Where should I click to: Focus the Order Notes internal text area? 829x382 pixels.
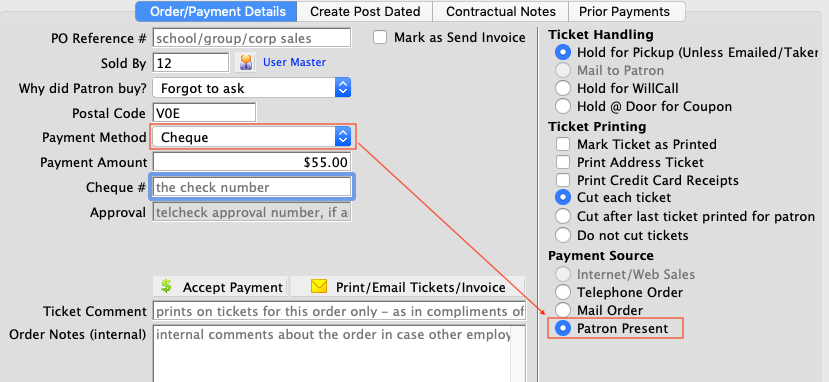coord(339,353)
